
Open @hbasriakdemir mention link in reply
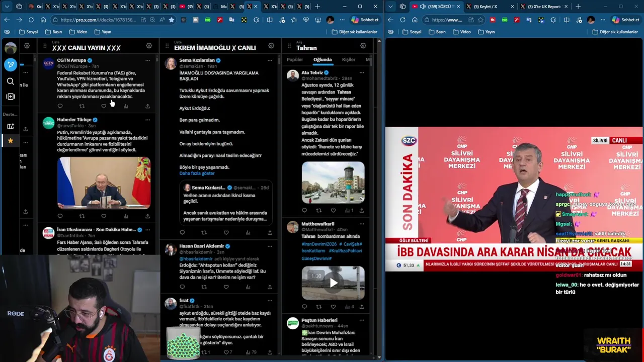click(x=196, y=259)
